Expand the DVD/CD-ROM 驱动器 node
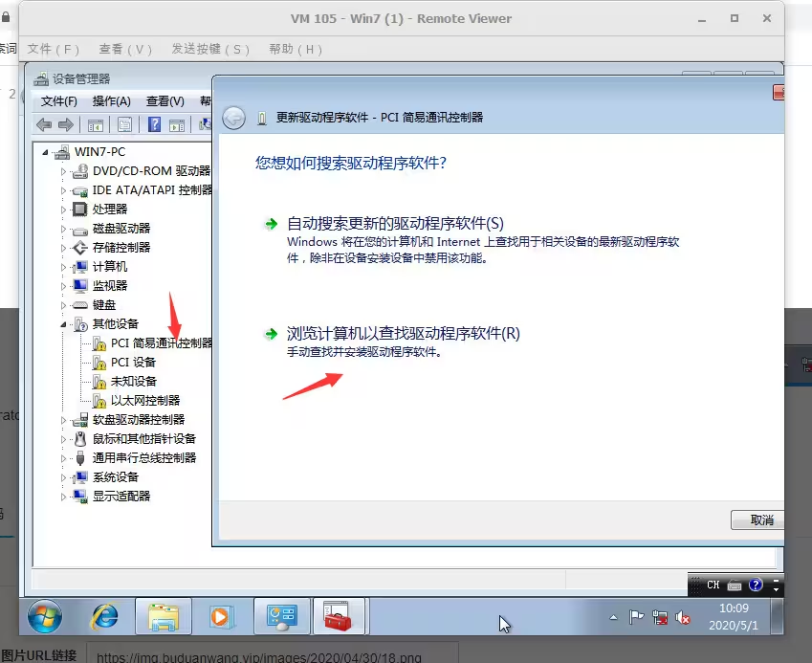The image size is (812, 663). coord(63,171)
